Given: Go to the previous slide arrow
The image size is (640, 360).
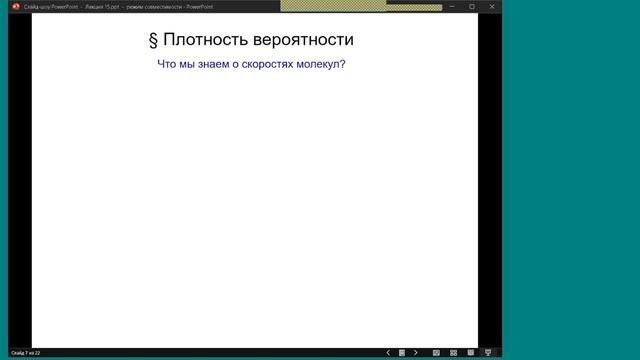Looking at the screenshot, I should [x=388, y=353].
